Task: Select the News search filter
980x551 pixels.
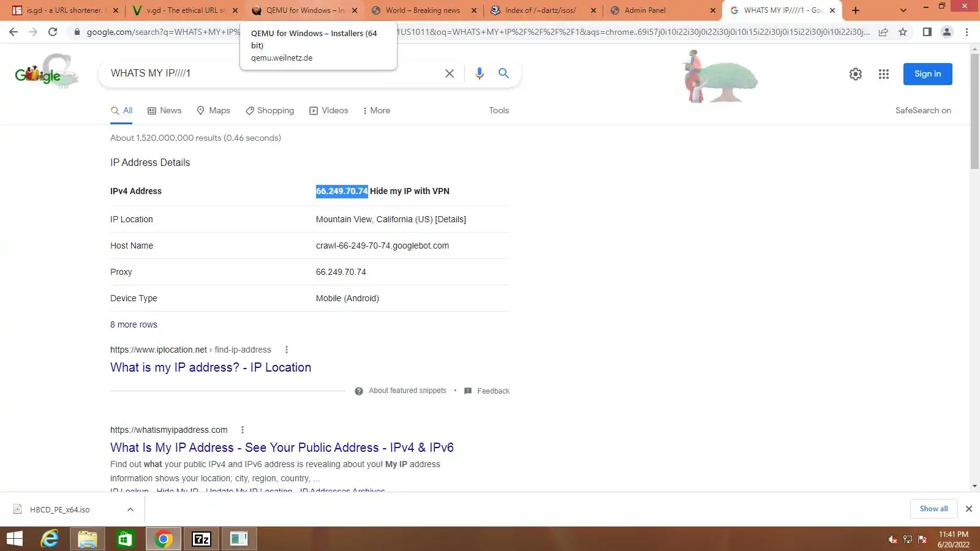Action: 165,111
